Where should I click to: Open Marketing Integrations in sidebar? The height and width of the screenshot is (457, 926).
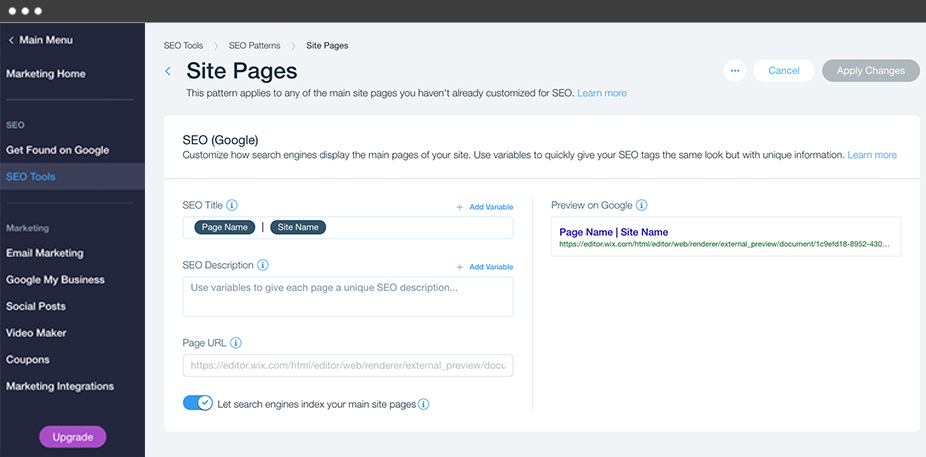pyautogui.click(x=60, y=386)
